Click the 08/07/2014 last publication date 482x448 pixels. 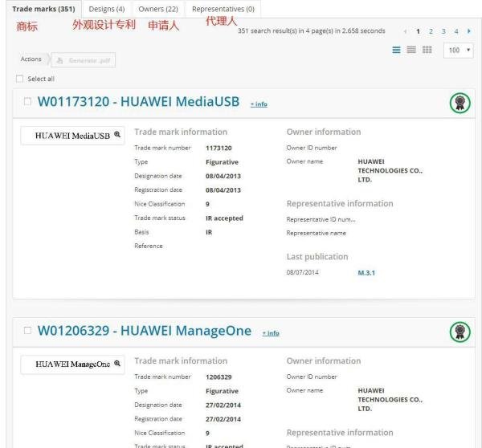(303, 272)
